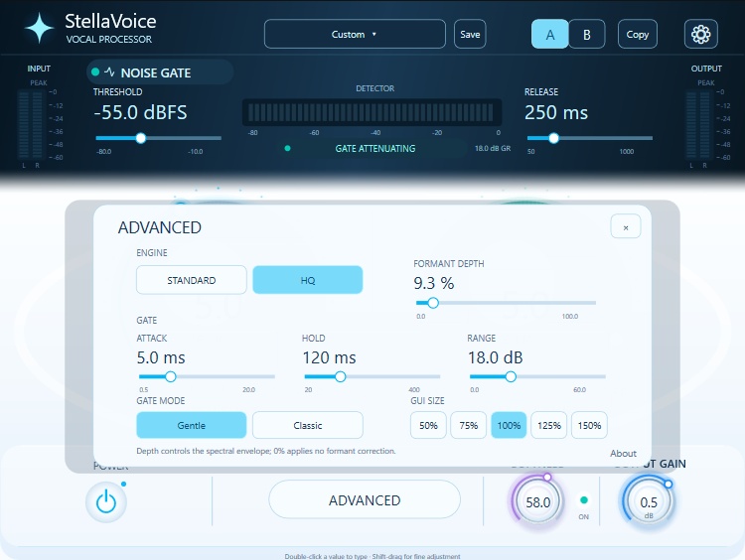Click the ADVANCED button at the bottom
The width and height of the screenshot is (745, 560).
[365, 499]
